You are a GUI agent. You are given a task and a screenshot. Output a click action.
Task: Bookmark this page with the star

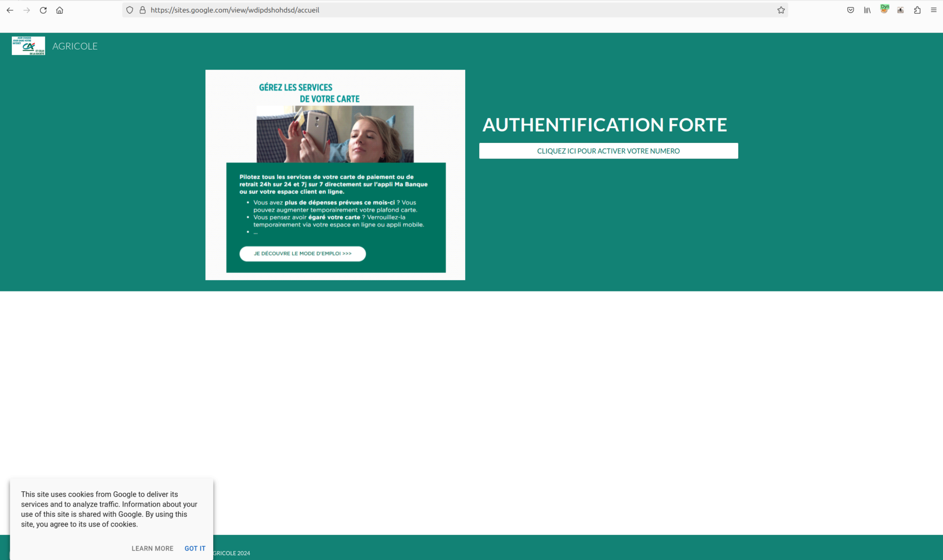tap(781, 10)
